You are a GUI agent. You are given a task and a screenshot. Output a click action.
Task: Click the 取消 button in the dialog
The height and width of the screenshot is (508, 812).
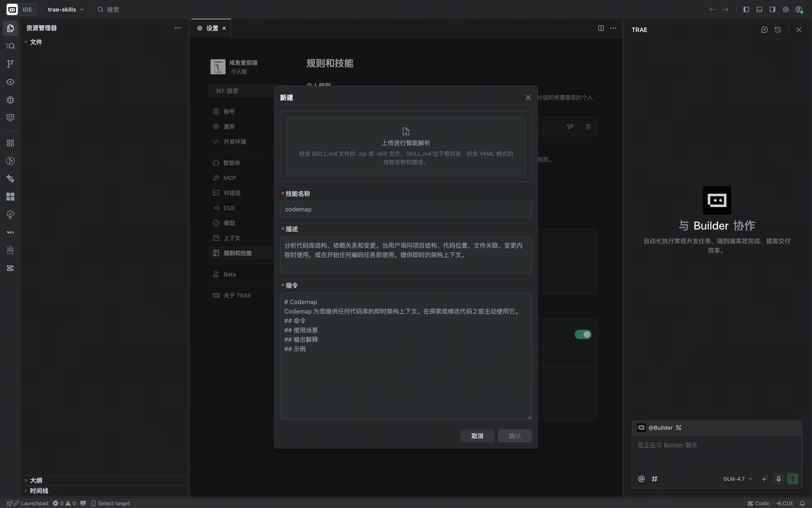click(x=477, y=436)
